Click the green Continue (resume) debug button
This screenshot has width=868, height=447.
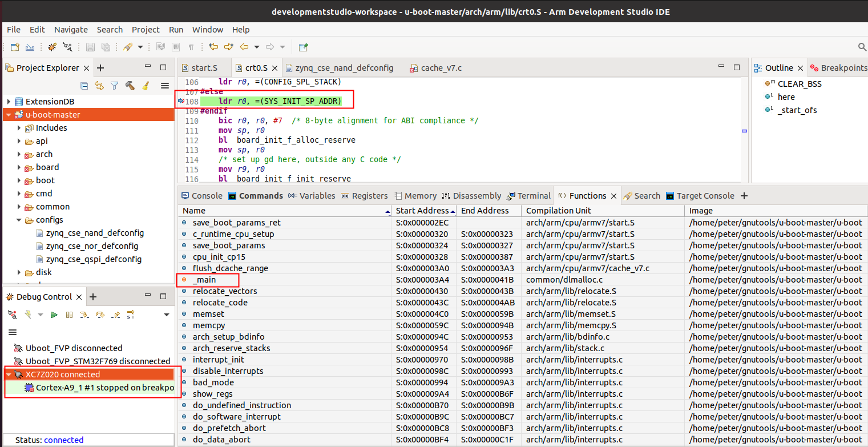click(x=54, y=315)
